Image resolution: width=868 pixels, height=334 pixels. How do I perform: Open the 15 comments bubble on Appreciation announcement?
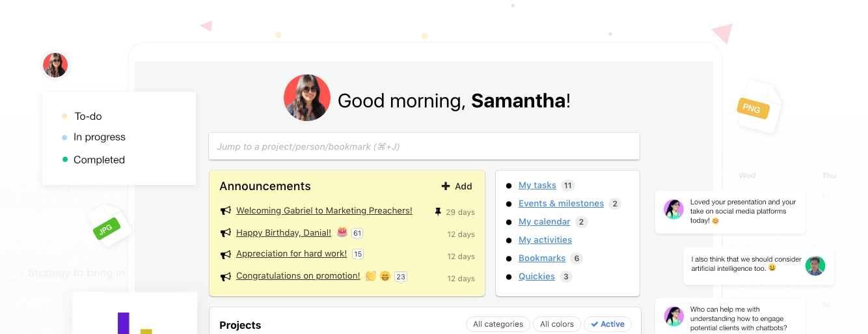358,254
